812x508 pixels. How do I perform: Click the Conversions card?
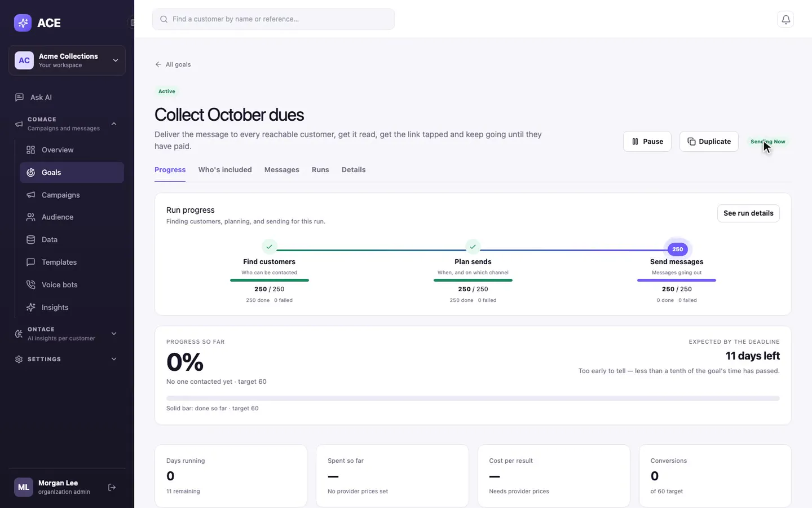pyautogui.click(x=714, y=476)
